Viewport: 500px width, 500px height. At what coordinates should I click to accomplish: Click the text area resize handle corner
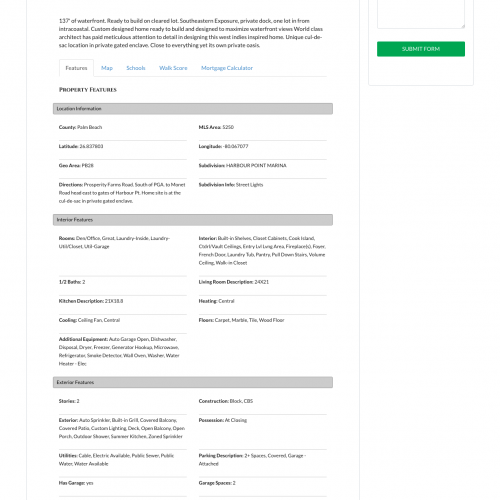tap(463, 26)
